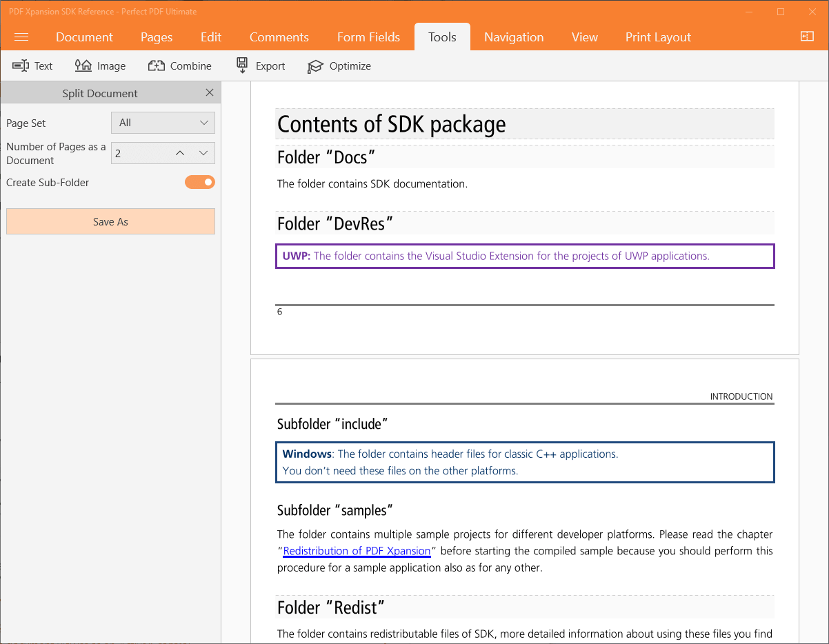Screen dimensions: 829x644
Task: Select the Image tool
Action: [x=100, y=66]
